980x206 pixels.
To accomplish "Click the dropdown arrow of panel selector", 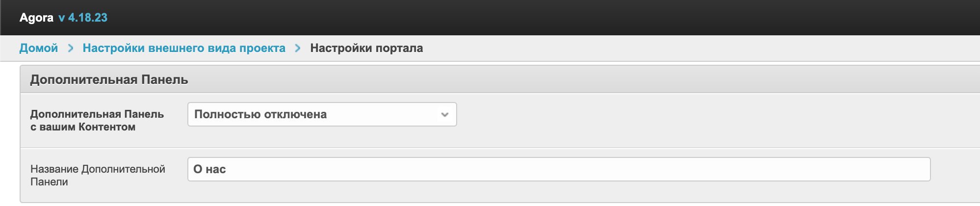I will [445, 115].
